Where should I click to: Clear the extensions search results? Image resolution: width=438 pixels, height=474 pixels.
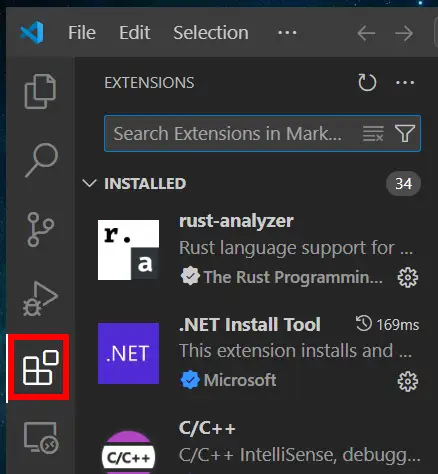tap(373, 134)
